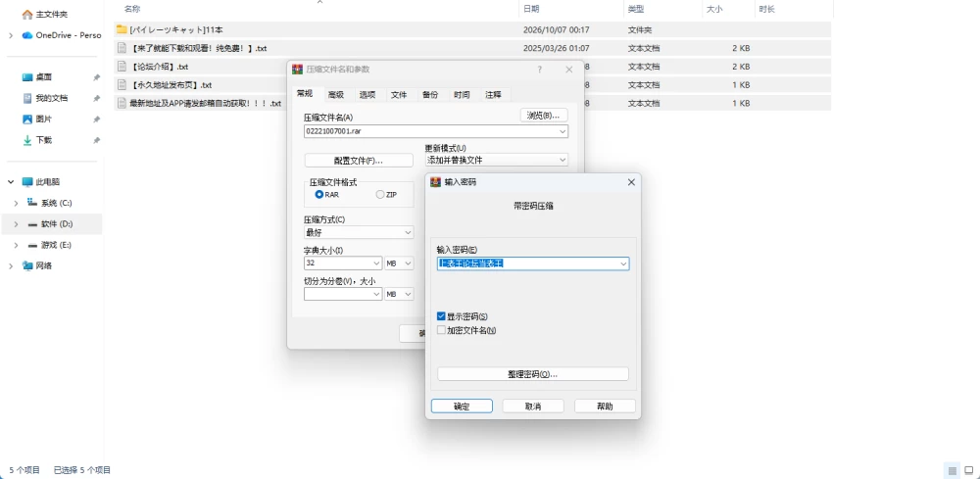Sort files by 名称 column header
The height and width of the screenshot is (479, 980).
pyautogui.click(x=132, y=9)
